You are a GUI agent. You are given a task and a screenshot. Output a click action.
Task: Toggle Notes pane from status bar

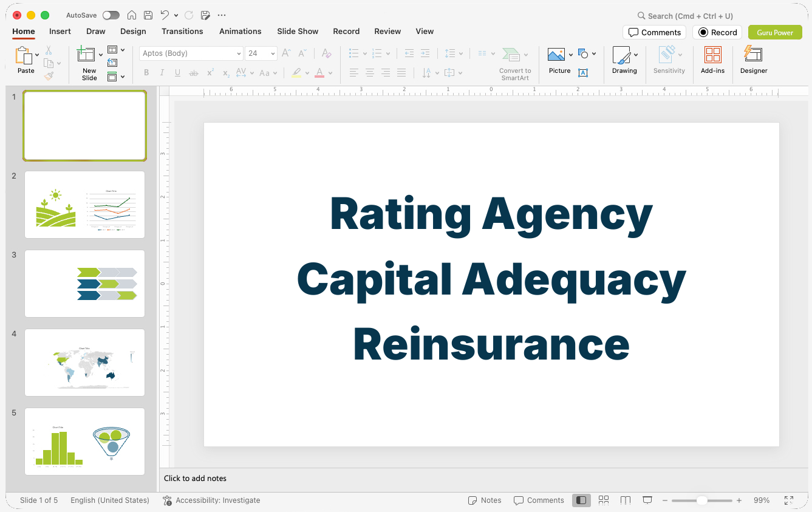coord(485,500)
